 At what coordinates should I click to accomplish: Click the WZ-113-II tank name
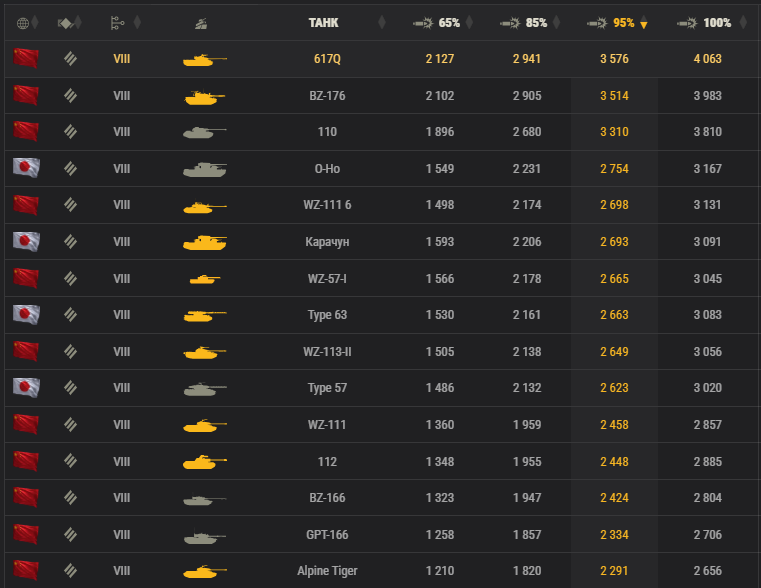[327, 352]
